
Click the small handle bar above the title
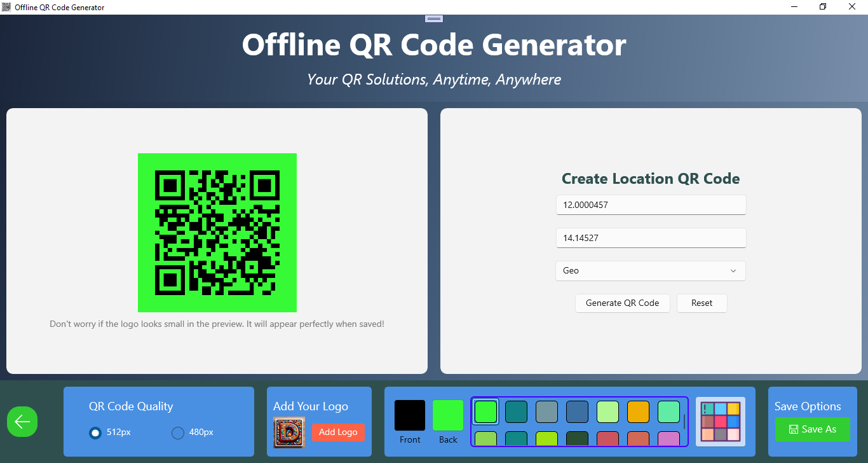[434, 19]
